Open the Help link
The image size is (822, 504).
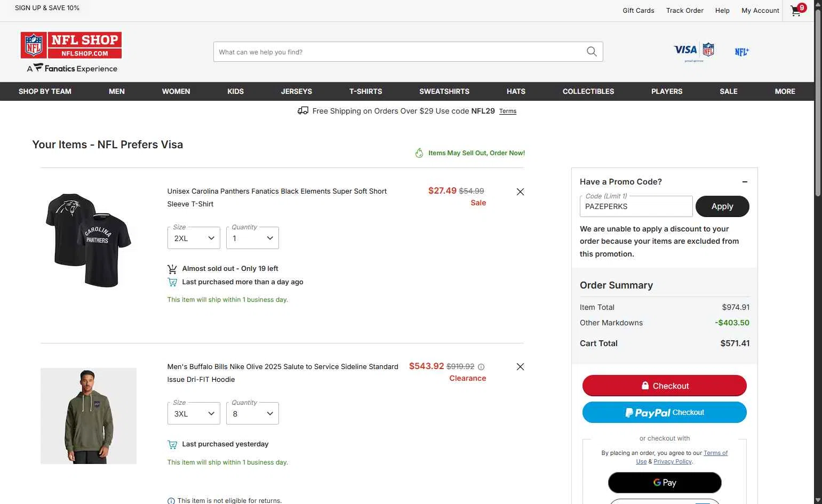tap(722, 11)
